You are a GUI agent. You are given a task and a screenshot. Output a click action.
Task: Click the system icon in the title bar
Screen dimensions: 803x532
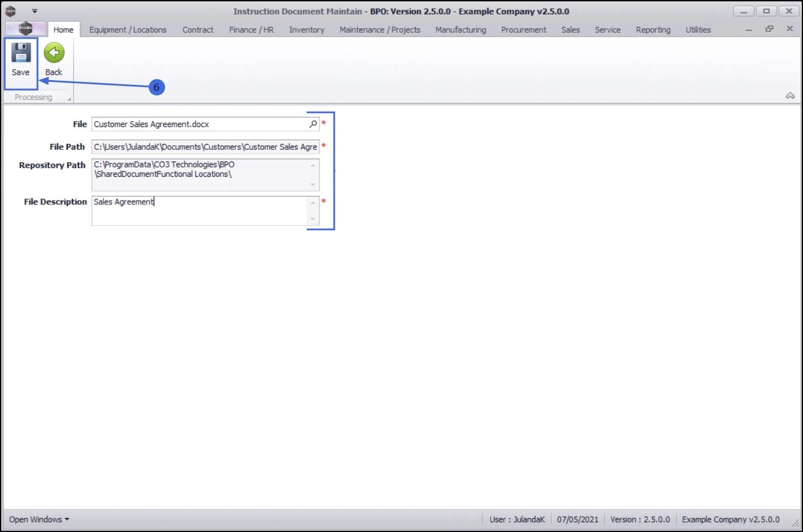(x=11, y=11)
